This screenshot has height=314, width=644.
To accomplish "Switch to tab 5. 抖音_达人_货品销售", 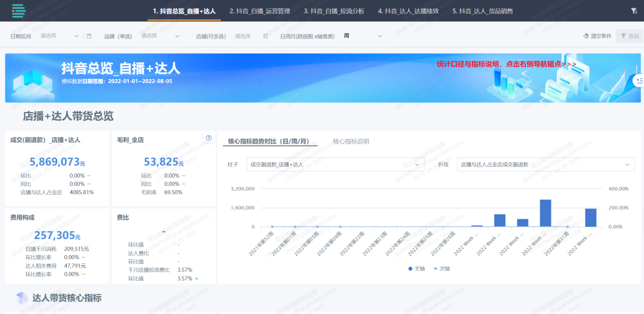I will tap(482, 11).
